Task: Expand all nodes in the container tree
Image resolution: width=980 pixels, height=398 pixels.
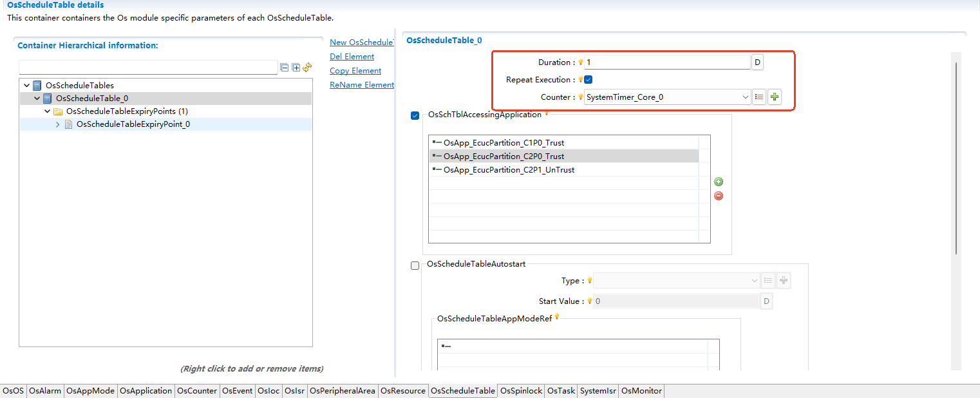Action: pos(296,68)
